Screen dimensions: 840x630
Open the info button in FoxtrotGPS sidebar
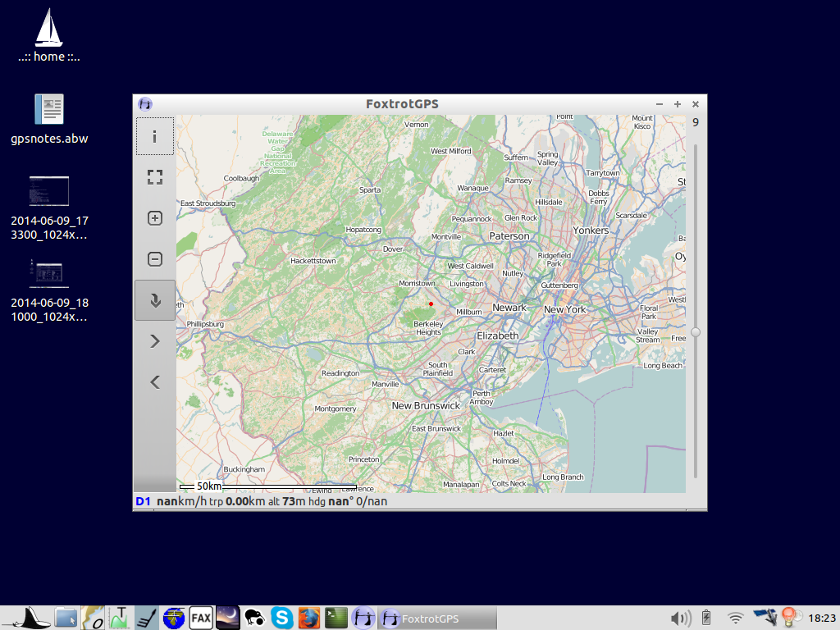154,136
